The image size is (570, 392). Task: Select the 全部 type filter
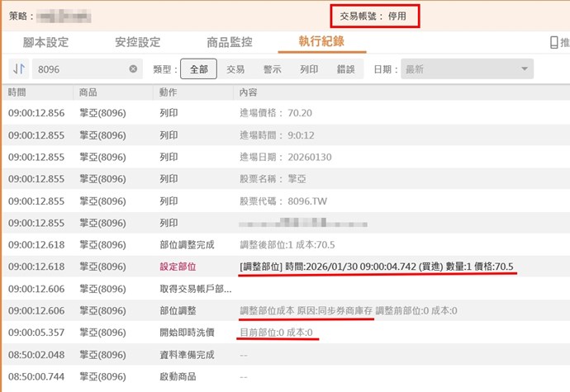(198, 69)
